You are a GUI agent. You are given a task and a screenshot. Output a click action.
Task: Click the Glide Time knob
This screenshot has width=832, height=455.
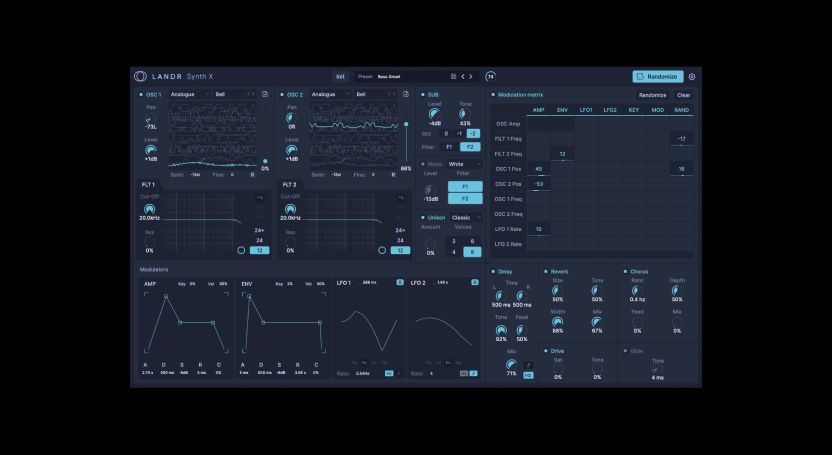click(657, 369)
